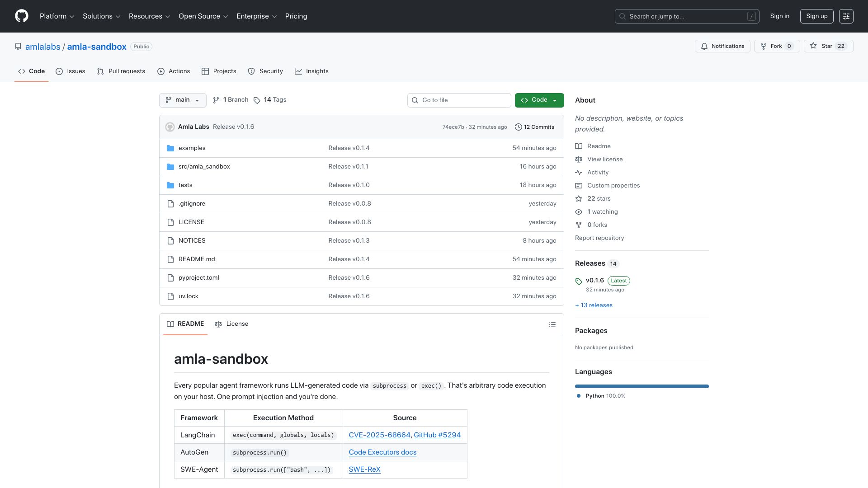The image size is (868, 488).
Task: Expand the Enterprise menu
Action: (x=257, y=16)
